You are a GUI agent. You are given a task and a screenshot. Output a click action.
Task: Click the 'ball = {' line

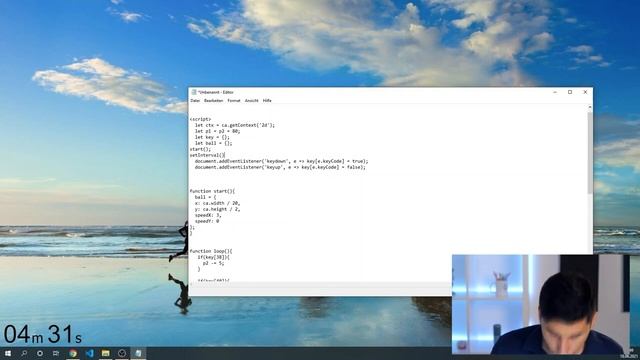(x=205, y=197)
